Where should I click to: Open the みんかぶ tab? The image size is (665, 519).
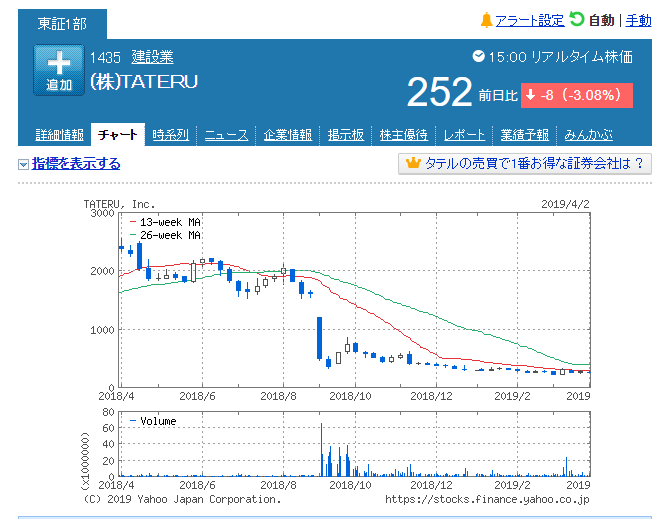(x=588, y=135)
